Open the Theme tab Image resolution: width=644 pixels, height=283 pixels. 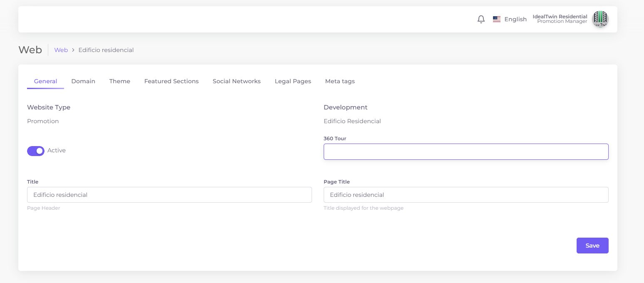tap(120, 81)
